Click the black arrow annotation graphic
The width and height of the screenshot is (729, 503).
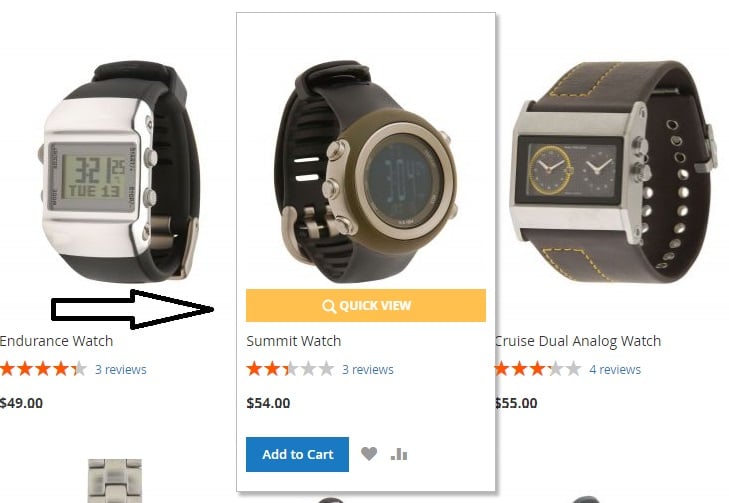point(133,309)
